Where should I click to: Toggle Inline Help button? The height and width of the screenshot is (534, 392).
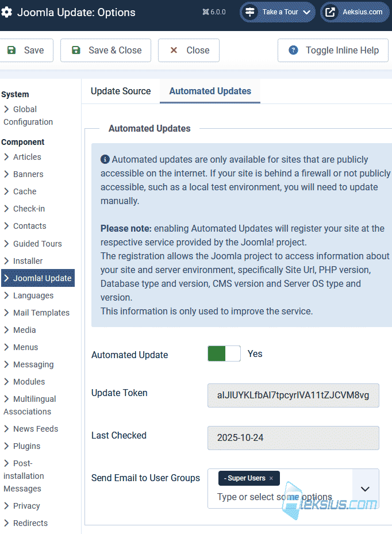(333, 51)
